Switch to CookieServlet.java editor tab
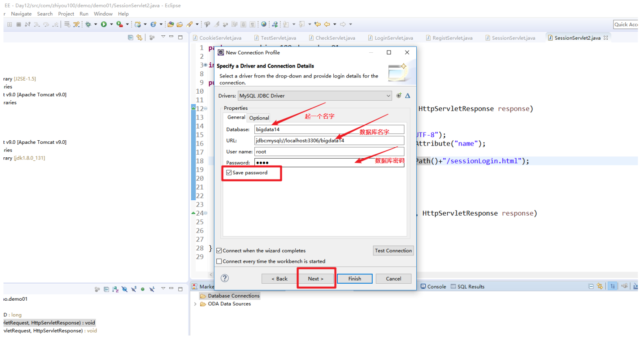This screenshot has height=339, width=644. click(217, 38)
